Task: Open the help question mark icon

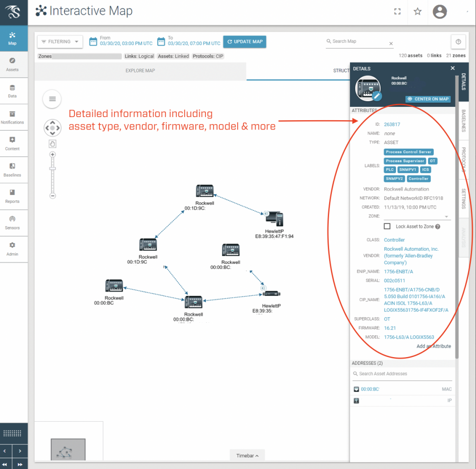Action: [458, 41]
